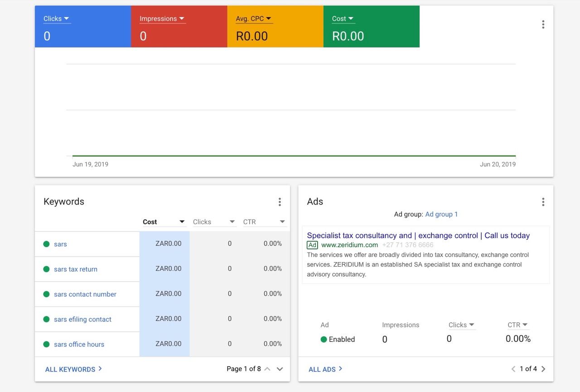This screenshot has width=580, height=392.
Task: Click status dot for 'sars efiling contact'
Action: click(46, 319)
